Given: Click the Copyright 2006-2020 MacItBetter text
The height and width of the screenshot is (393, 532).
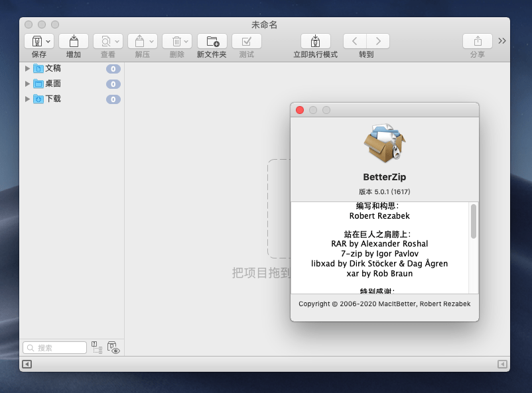Looking at the screenshot, I should [x=385, y=304].
